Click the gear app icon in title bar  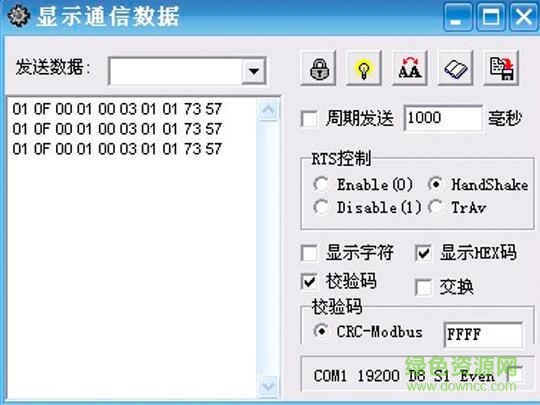[19, 16]
